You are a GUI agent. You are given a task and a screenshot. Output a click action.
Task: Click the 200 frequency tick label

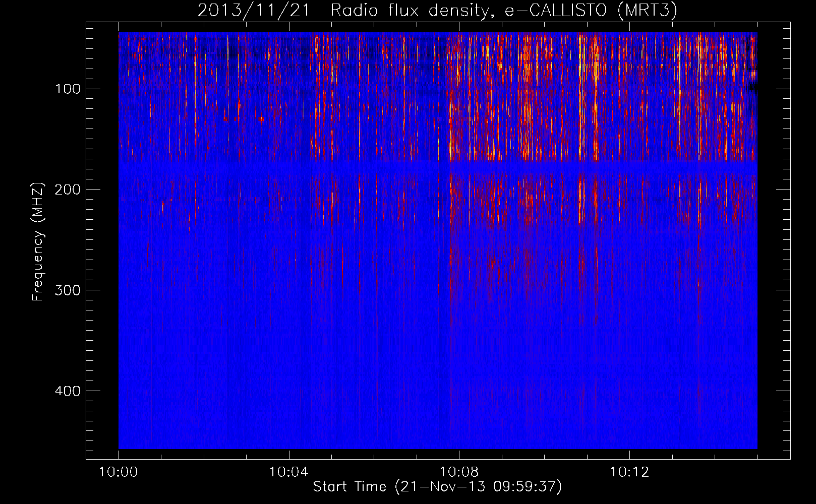point(68,190)
